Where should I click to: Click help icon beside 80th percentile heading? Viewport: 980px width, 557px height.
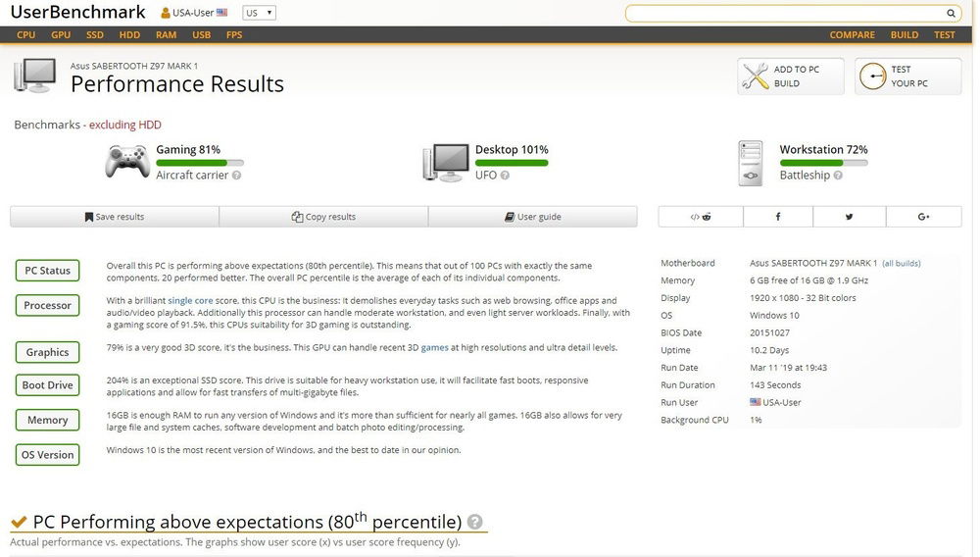pyautogui.click(x=475, y=522)
